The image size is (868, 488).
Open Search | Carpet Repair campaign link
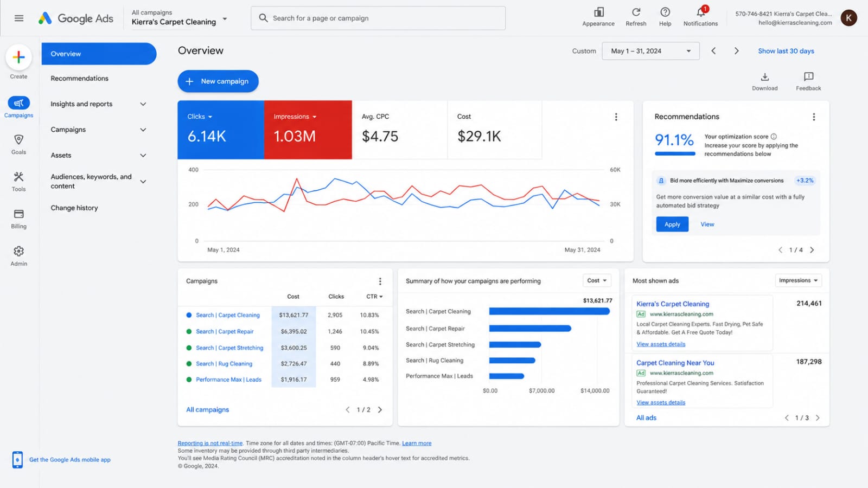225,331
